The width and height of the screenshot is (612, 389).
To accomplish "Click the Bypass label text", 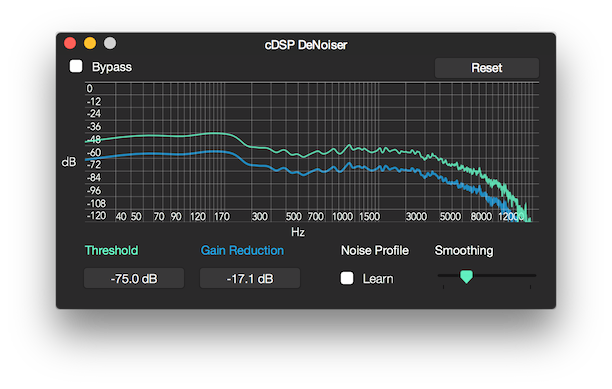I will 112,67.
